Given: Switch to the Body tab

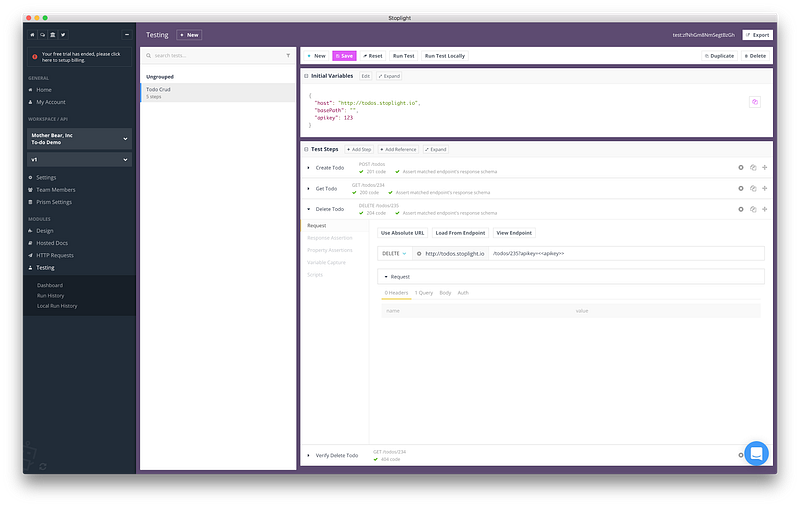Looking at the screenshot, I should (445, 293).
